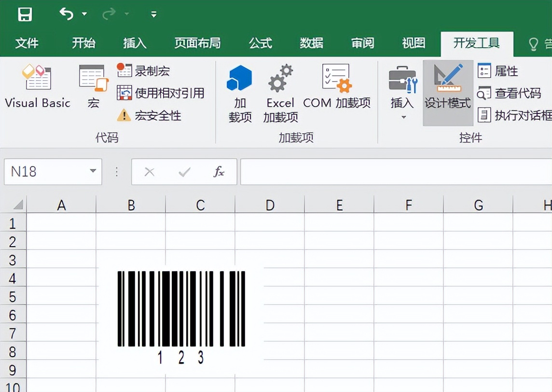The image size is (552, 392).
Task: Select column G header
Action: [478, 205]
